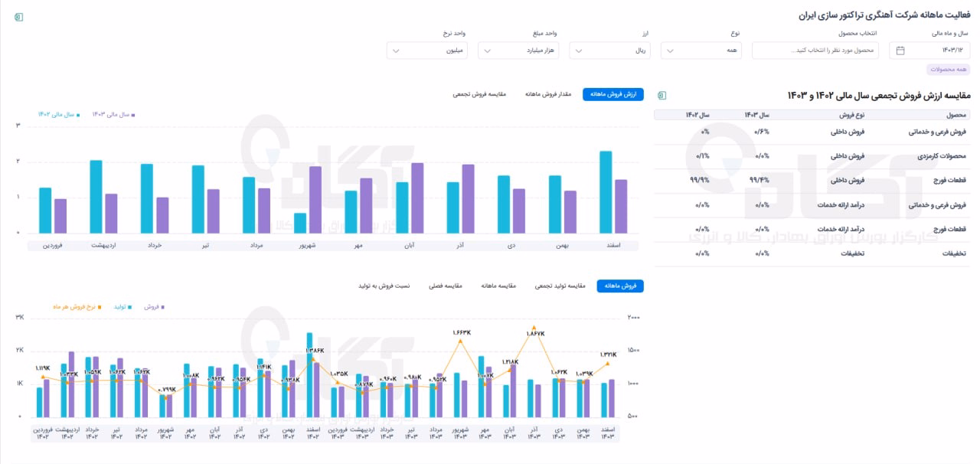Click the Excel export icon at top-left corner

pyautogui.click(x=19, y=17)
